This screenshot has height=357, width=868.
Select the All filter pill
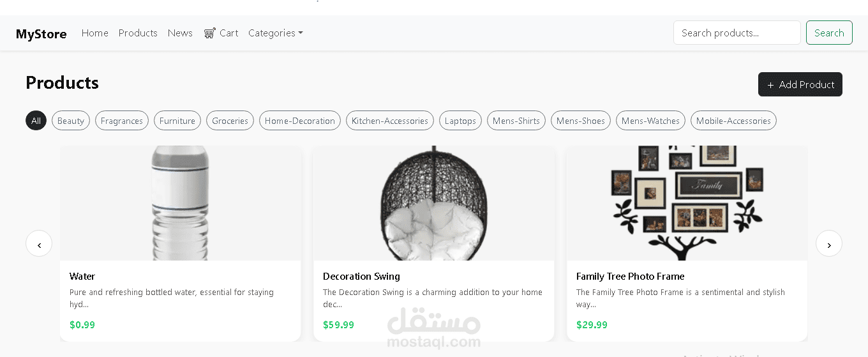click(x=36, y=121)
